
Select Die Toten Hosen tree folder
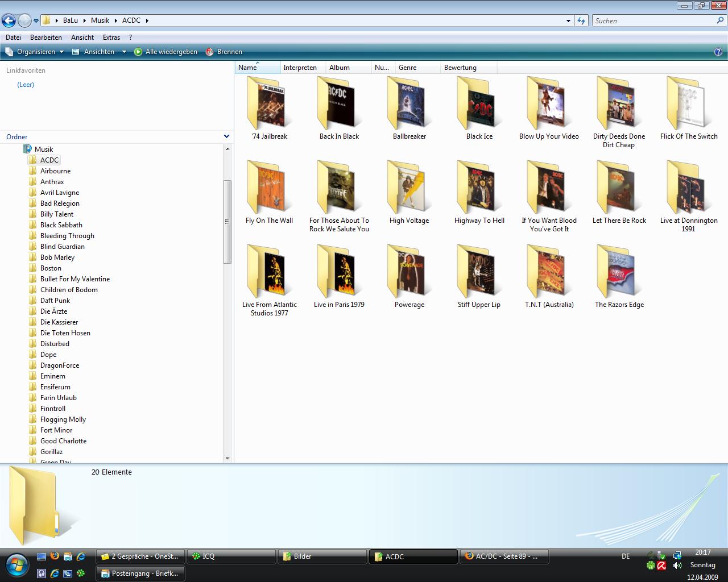[x=65, y=333]
